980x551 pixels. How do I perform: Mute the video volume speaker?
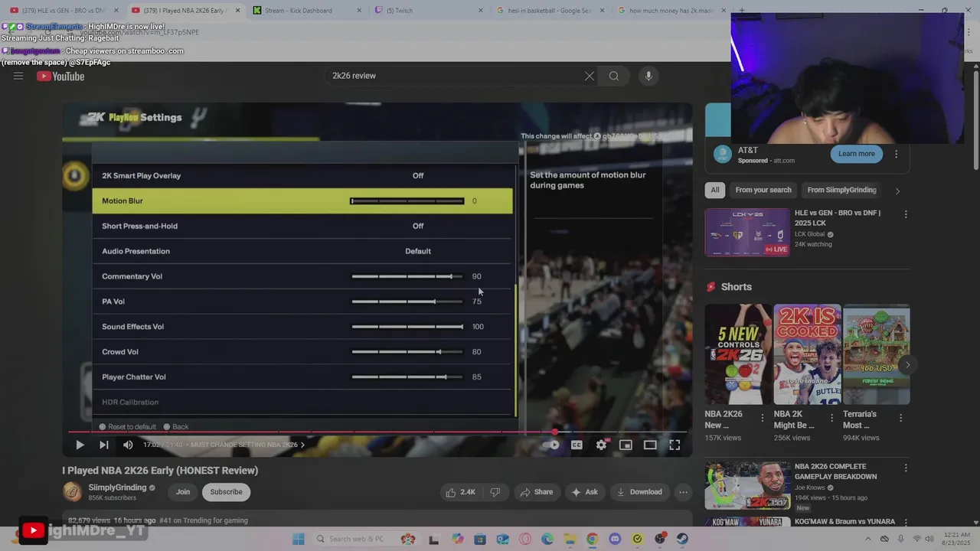128,445
